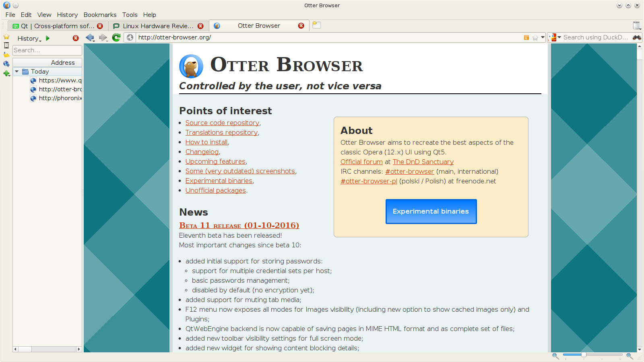
Task: Open the Edit menu
Action: [26, 15]
